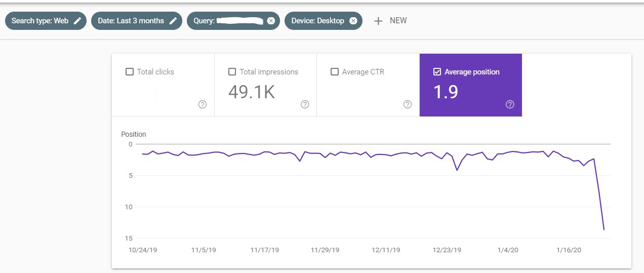Remove the Query filter with its X icon
This screenshot has height=273, width=644.
[x=271, y=21]
